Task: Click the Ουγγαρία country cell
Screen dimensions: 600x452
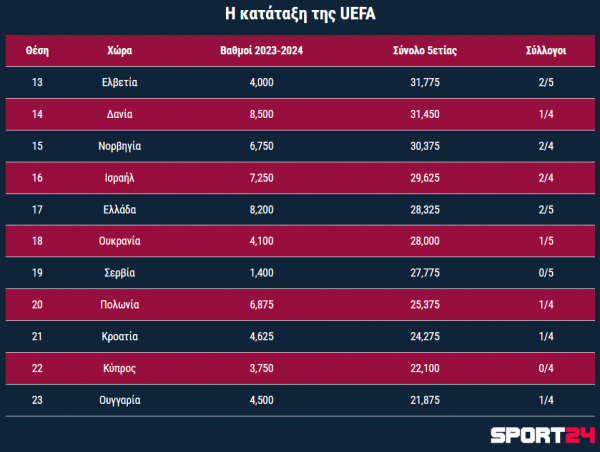Action: (x=119, y=400)
